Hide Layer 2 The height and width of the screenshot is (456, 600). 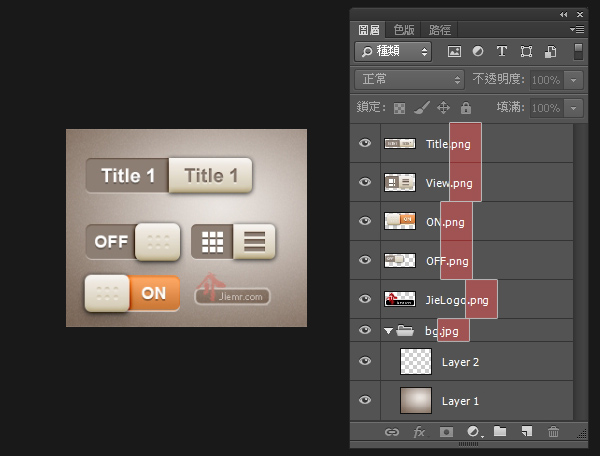pos(365,361)
